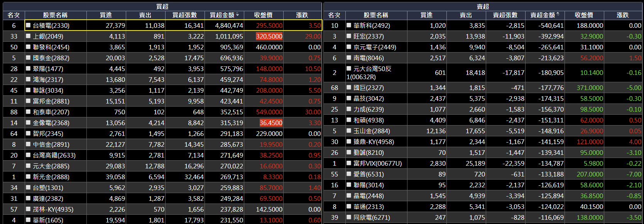Click 賣超 table's 漲跌 column header

623,15
